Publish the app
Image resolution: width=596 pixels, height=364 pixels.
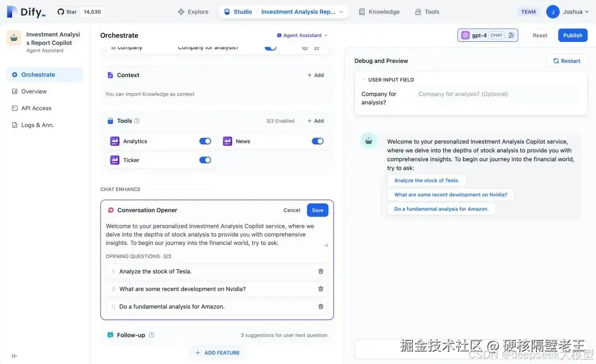tap(572, 35)
